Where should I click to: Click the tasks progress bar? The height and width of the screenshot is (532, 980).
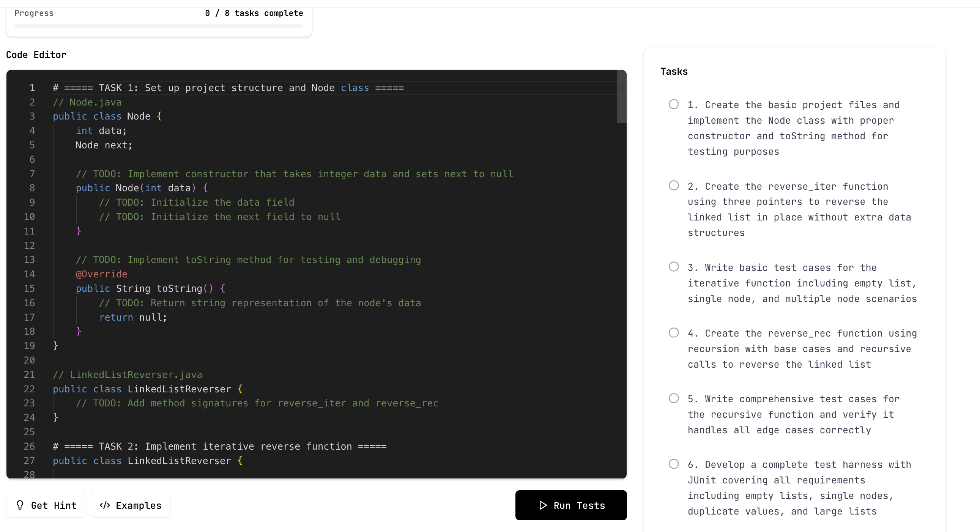(159, 26)
